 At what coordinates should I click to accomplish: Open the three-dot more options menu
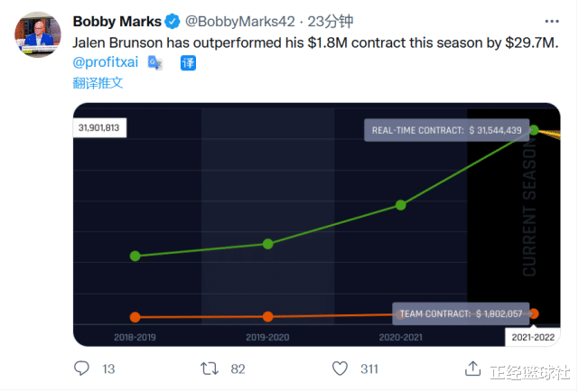click(552, 22)
